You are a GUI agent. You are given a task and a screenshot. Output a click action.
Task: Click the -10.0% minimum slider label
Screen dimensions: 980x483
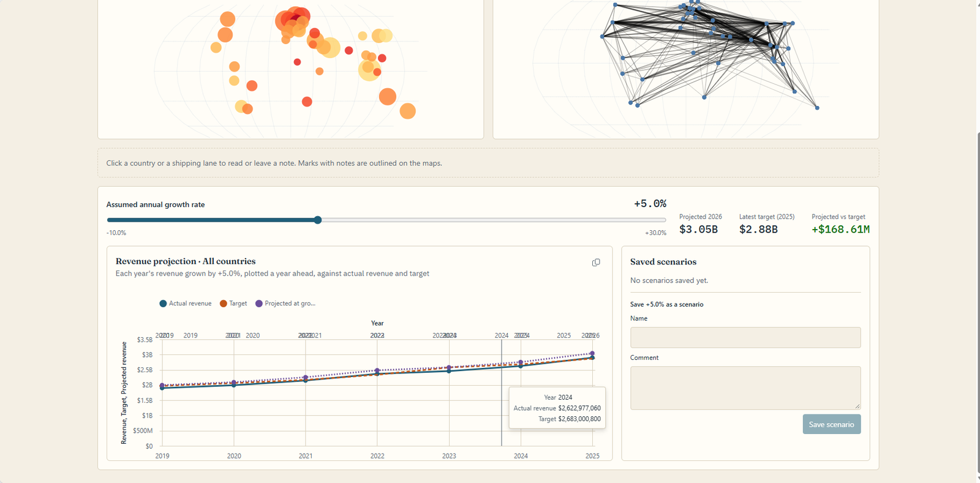(116, 233)
